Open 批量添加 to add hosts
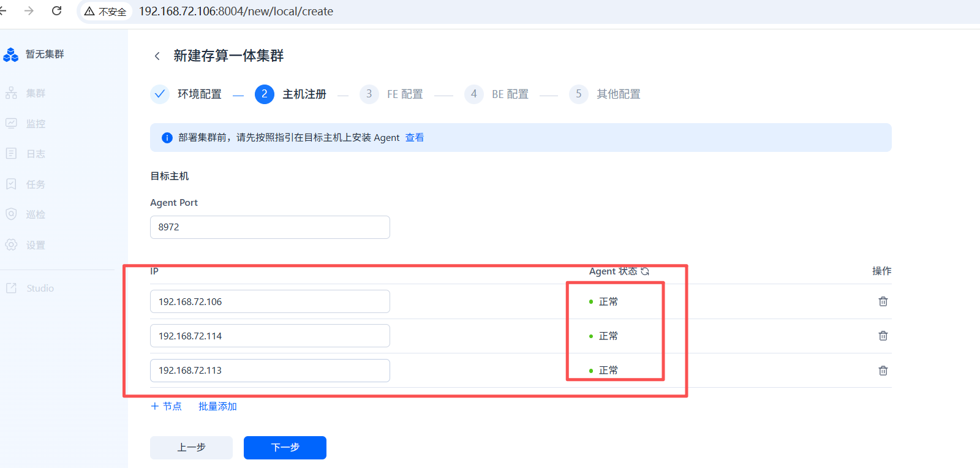The image size is (980, 468). [217, 406]
